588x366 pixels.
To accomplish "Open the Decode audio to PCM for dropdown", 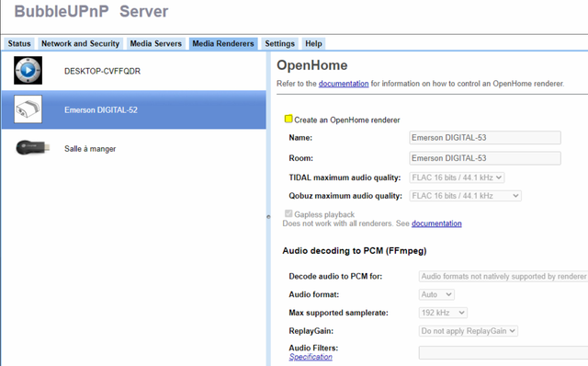I will coord(503,276).
